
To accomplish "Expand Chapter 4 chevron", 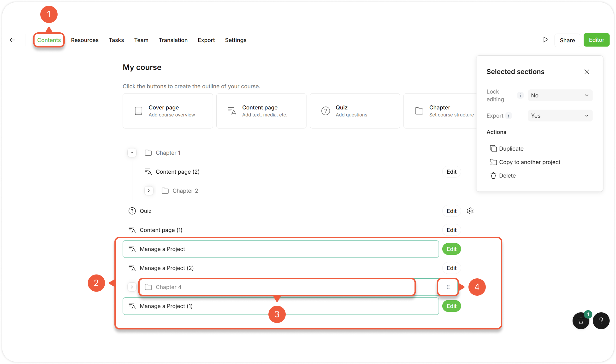I will (132, 287).
